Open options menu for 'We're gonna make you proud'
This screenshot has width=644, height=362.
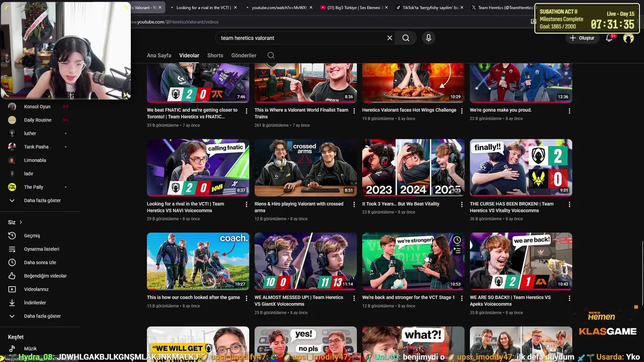(x=569, y=111)
